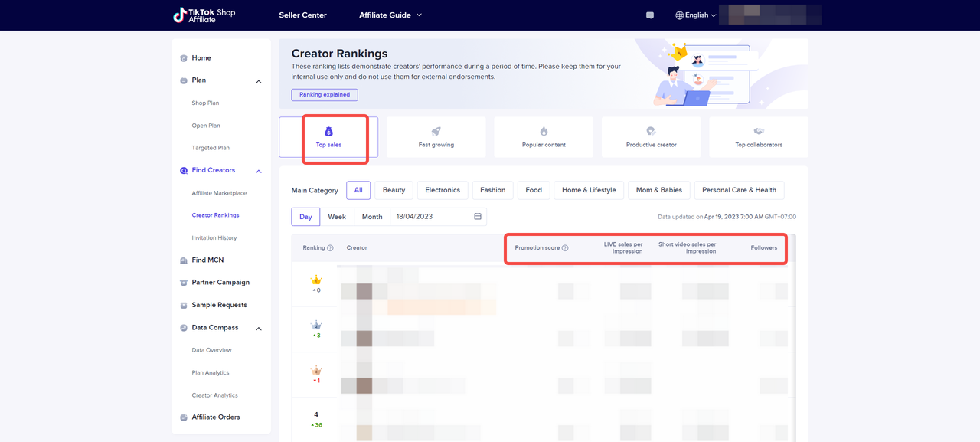Open the English language dropdown

(696, 15)
